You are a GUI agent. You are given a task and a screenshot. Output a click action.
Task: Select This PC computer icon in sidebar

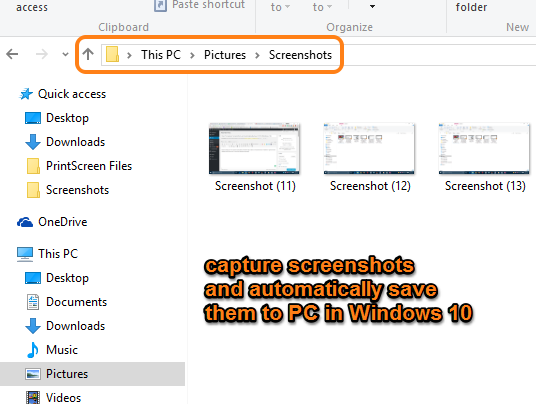click(x=25, y=254)
